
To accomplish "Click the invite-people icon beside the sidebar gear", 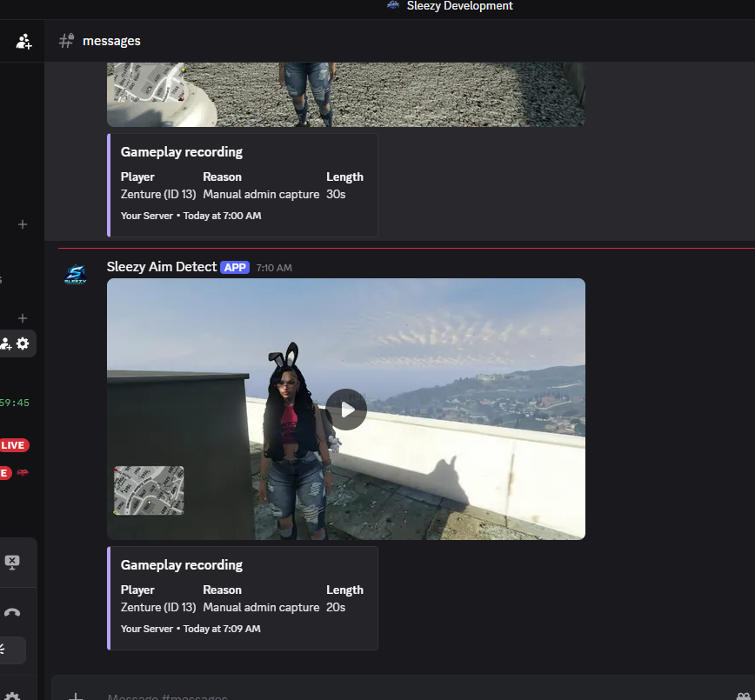I will [6, 343].
